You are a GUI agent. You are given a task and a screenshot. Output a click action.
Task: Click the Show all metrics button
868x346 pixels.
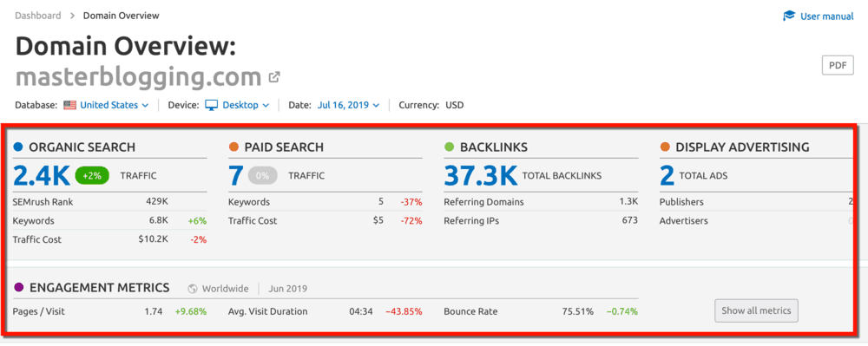(x=756, y=310)
